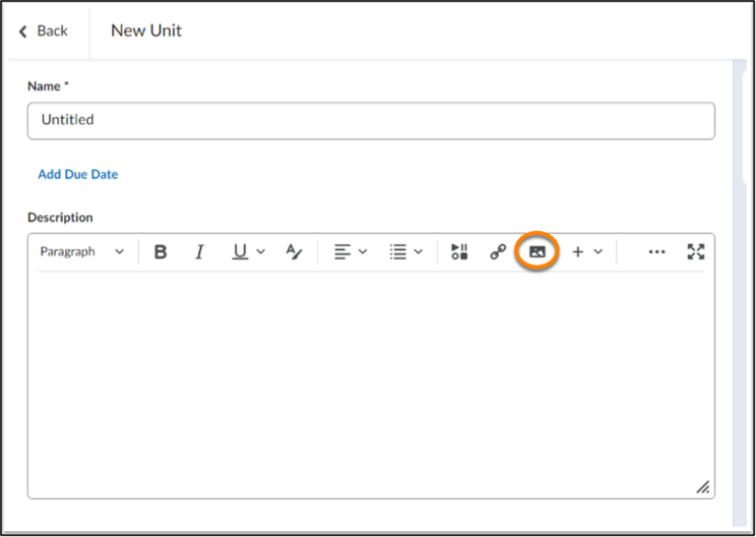The height and width of the screenshot is (537, 756).
Task: Open the Paragraph format dropdown
Action: click(x=82, y=252)
